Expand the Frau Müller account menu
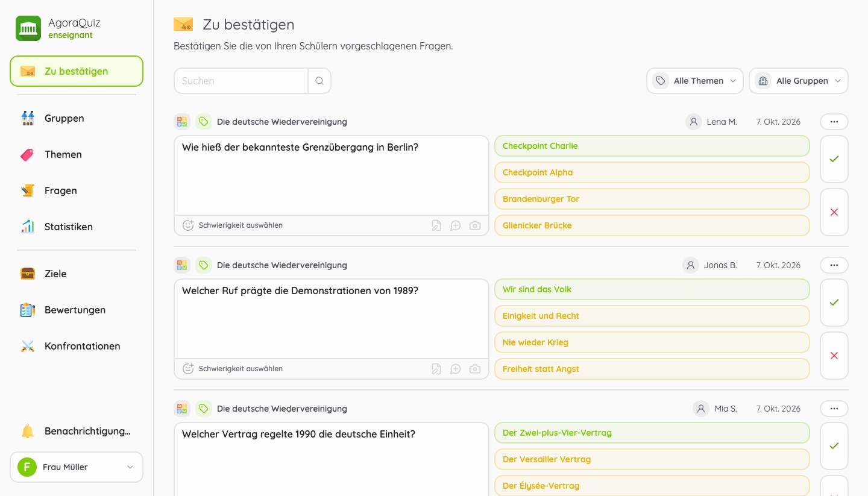 tap(77, 467)
